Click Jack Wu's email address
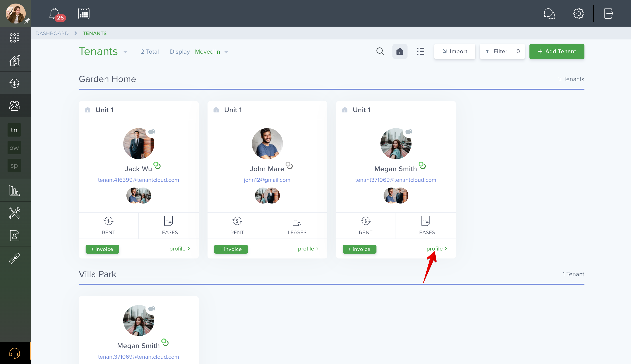Screen dimensions: 631x364 click(138, 180)
